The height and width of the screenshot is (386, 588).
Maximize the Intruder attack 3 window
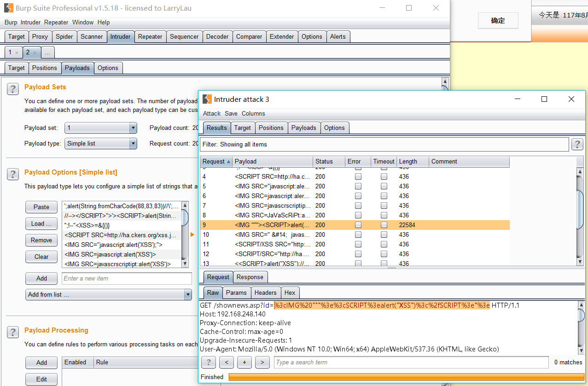[x=544, y=99]
